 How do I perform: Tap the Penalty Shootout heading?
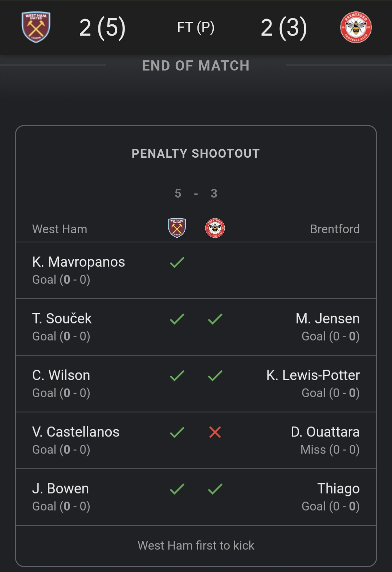[196, 154]
